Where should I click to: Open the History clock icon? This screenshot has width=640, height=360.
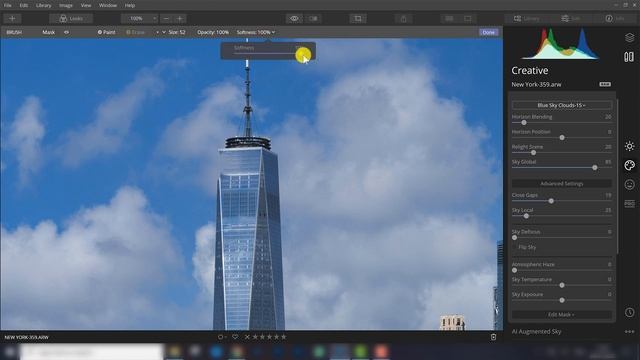coord(629,312)
